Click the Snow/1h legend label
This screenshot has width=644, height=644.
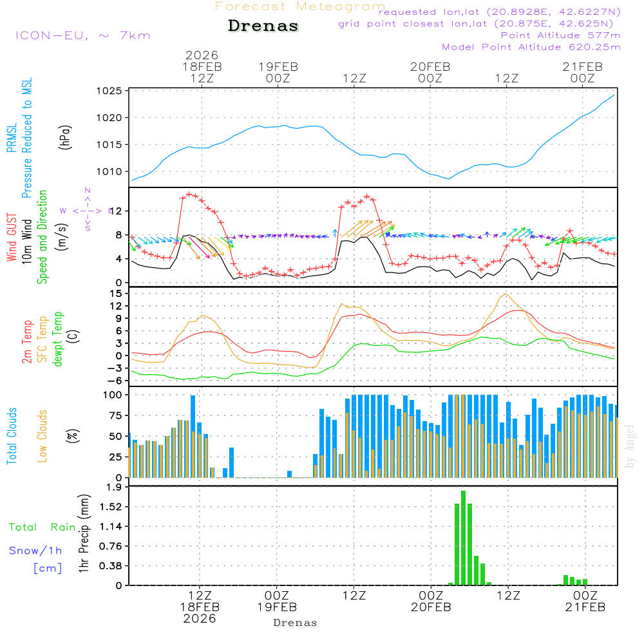[x=35, y=551]
